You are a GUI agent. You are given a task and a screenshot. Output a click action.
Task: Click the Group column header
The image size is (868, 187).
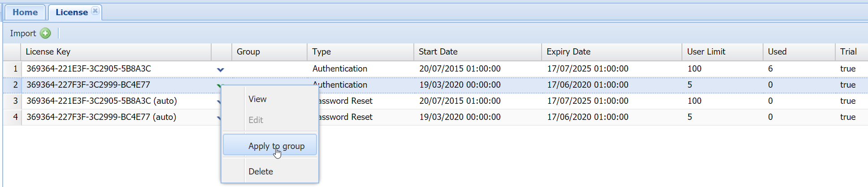[248, 52]
